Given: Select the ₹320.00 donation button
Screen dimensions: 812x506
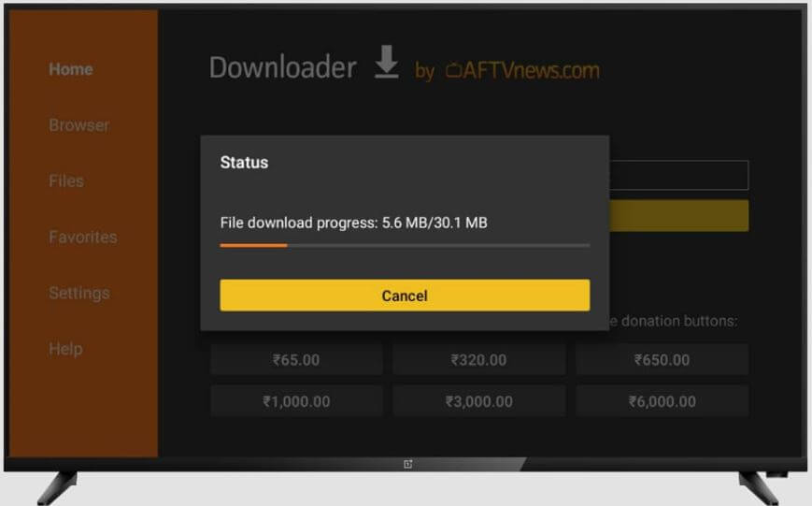Looking at the screenshot, I should [479, 360].
